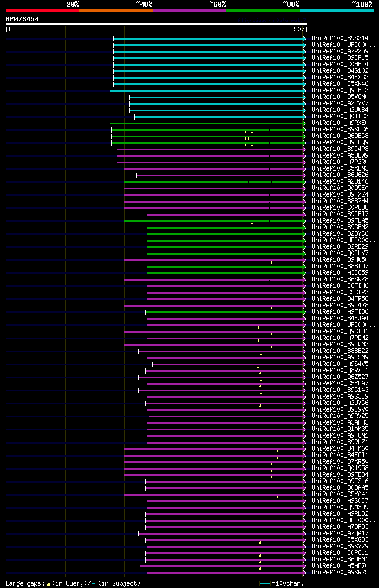The height and width of the screenshot is (588, 379).
Task: Select label UniRef100_A2Q146
Action: pos(340,182)
